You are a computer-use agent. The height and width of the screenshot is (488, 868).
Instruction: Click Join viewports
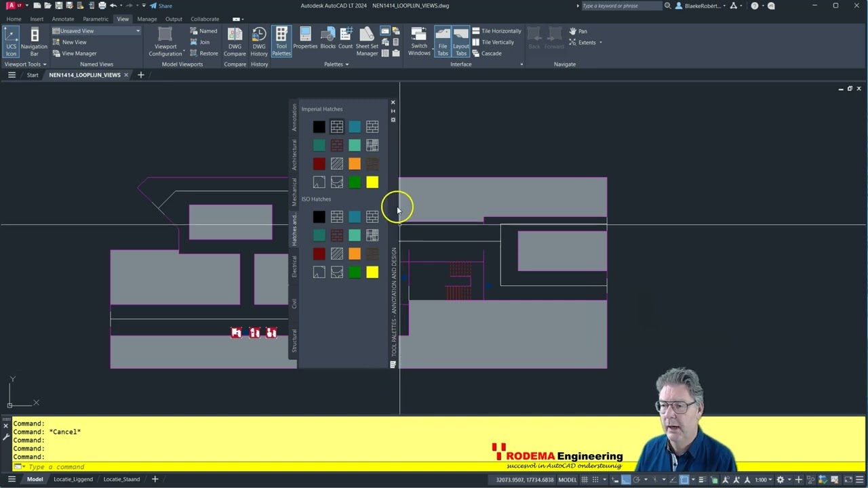(200, 42)
